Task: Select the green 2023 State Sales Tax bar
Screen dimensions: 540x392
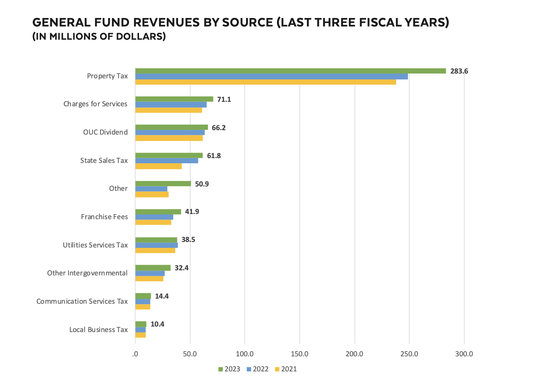Action: pyautogui.click(x=169, y=156)
